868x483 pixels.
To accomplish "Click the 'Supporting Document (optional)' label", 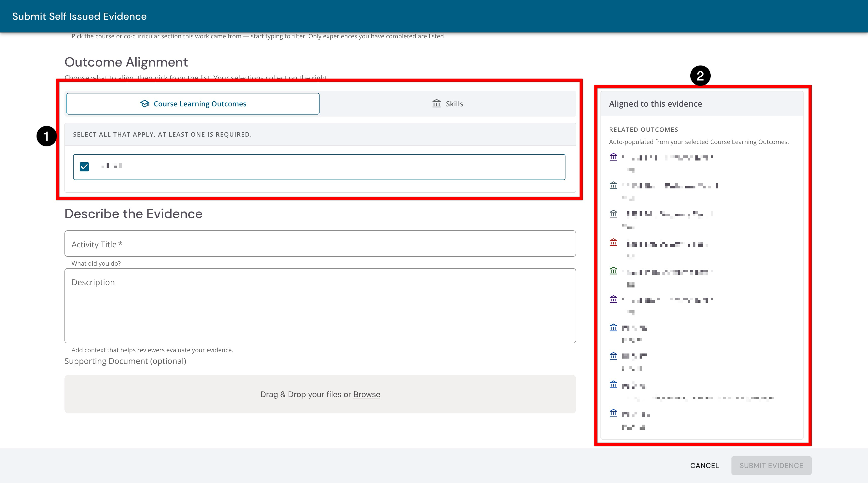I will click(125, 361).
